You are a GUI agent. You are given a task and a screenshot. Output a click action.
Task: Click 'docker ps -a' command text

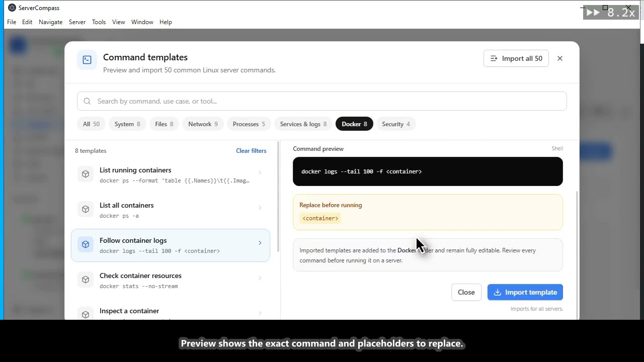(119, 216)
